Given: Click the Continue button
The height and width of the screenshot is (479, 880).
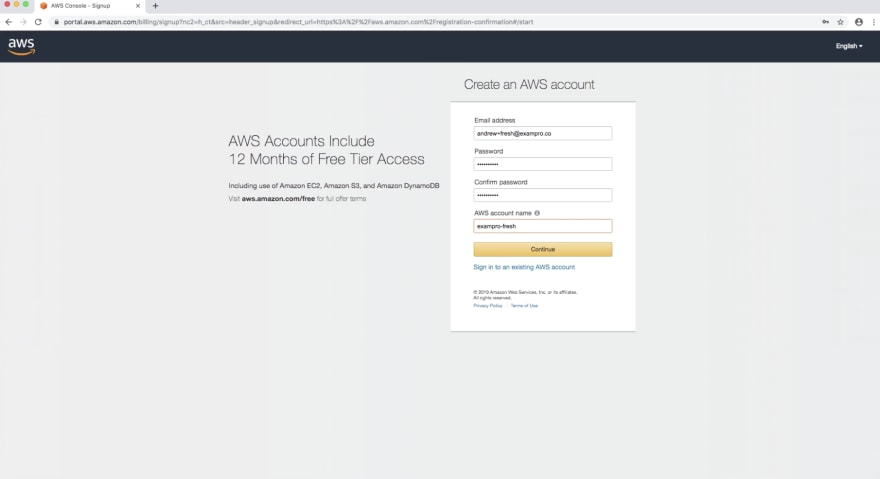Looking at the screenshot, I should [x=543, y=249].
